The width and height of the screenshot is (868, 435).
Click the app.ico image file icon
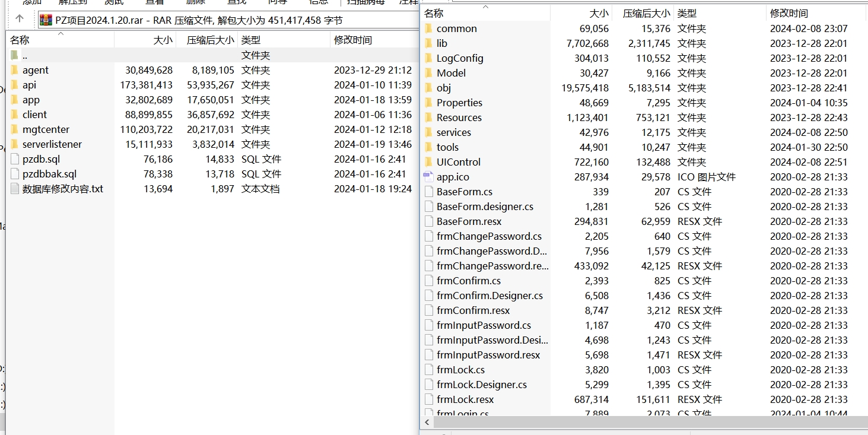[429, 177]
